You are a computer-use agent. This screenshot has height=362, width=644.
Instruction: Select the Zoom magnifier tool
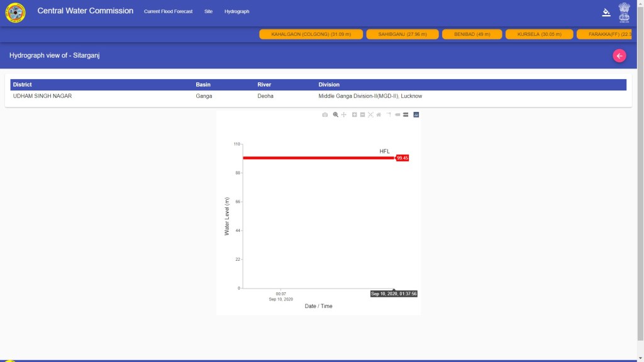336,115
